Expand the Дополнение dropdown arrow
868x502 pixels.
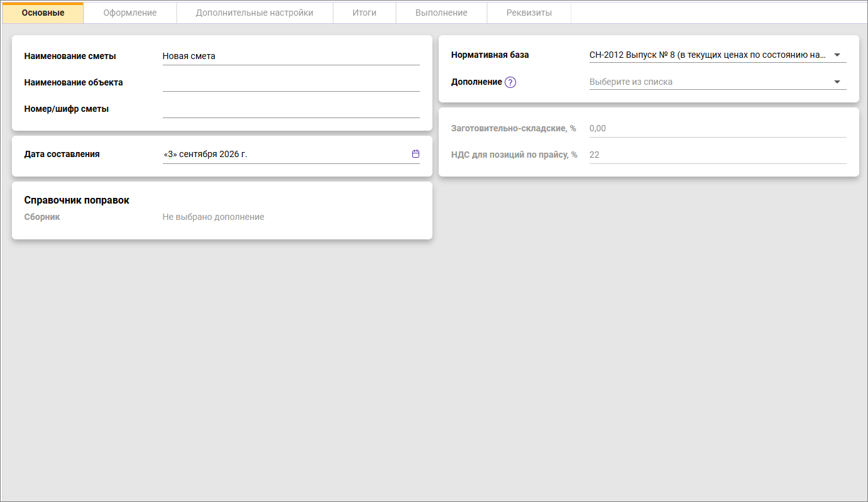pos(837,82)
